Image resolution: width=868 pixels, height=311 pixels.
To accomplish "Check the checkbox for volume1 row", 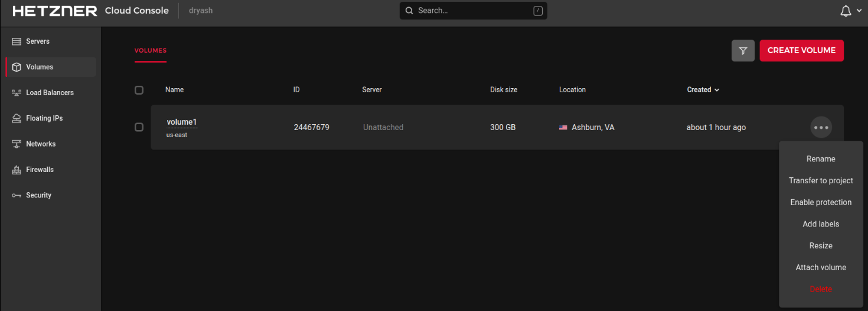I will [139, 127].
